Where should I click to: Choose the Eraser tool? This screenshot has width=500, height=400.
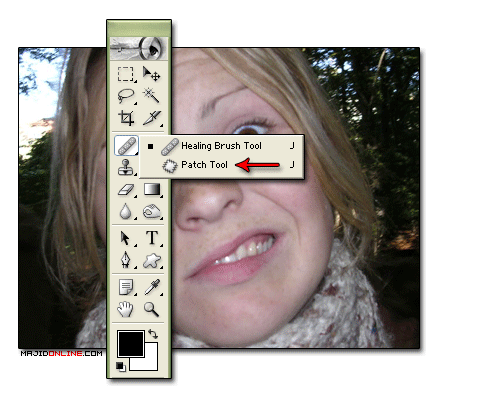126,190
